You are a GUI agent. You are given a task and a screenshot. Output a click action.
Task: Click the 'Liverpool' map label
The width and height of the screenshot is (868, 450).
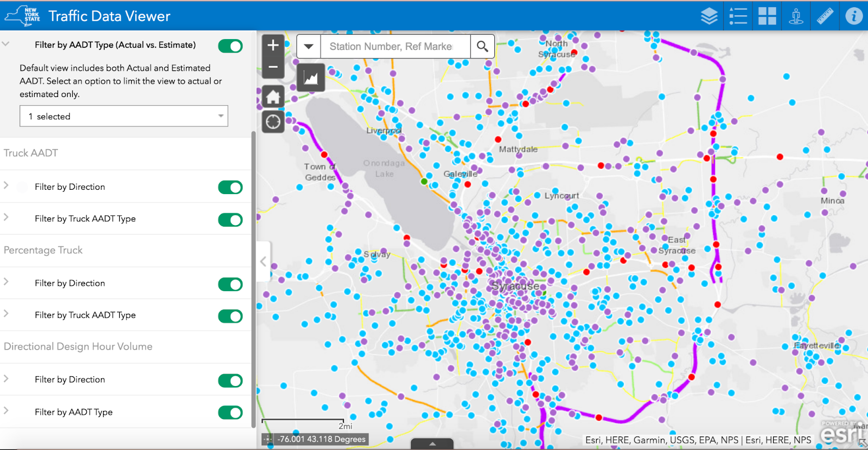[x=384, y=131]
